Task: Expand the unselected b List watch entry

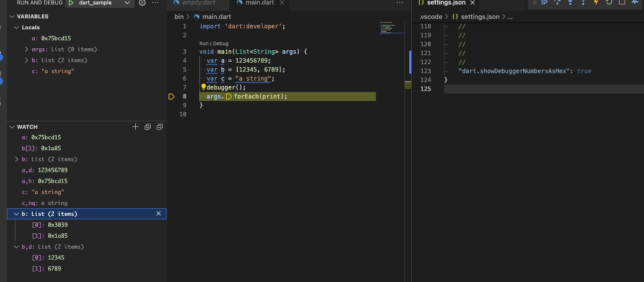Action: (16, 159)
